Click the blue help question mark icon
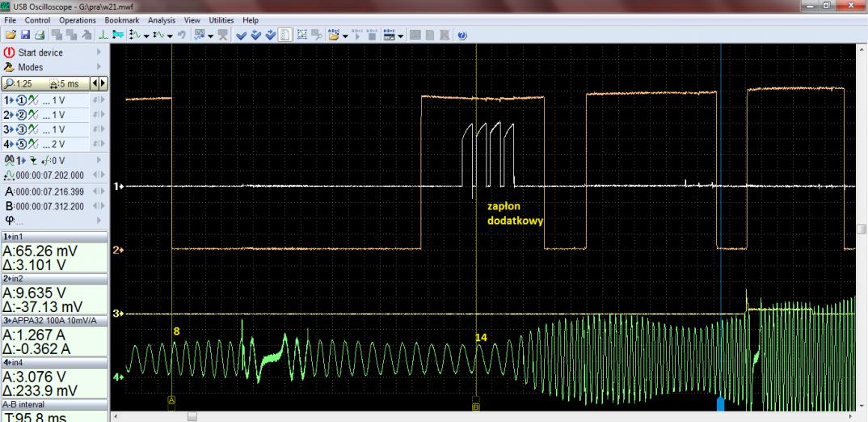 461,35
